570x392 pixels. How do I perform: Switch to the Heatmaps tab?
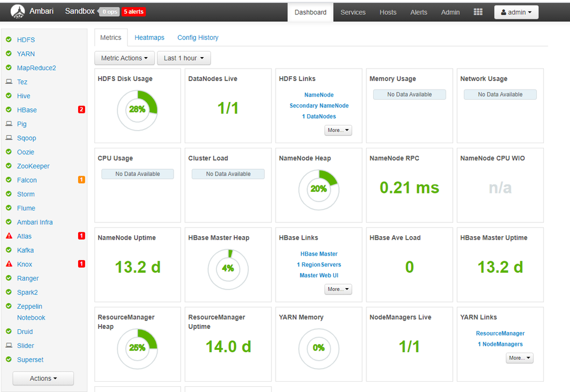[149, 38]
